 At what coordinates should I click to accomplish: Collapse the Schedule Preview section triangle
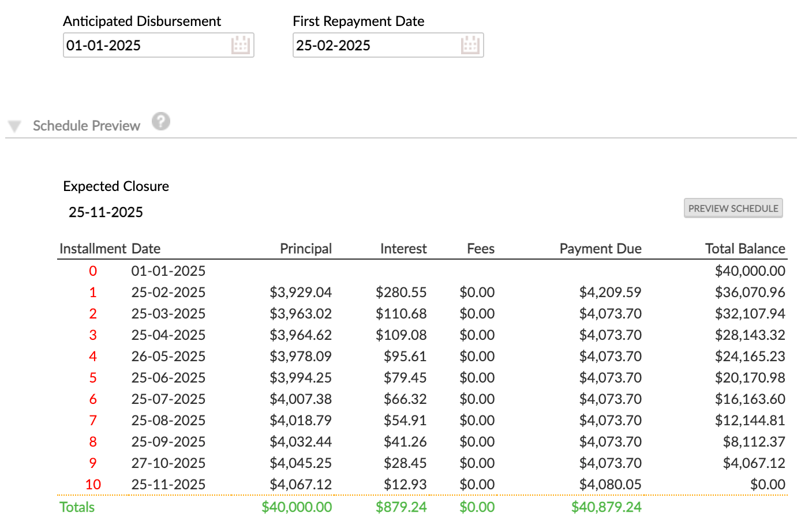[x=15, y=126]
